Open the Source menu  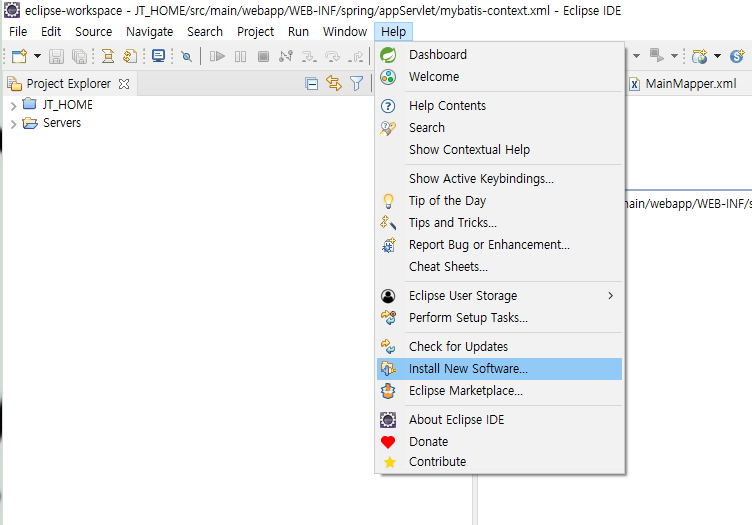(x=94, y=32)
